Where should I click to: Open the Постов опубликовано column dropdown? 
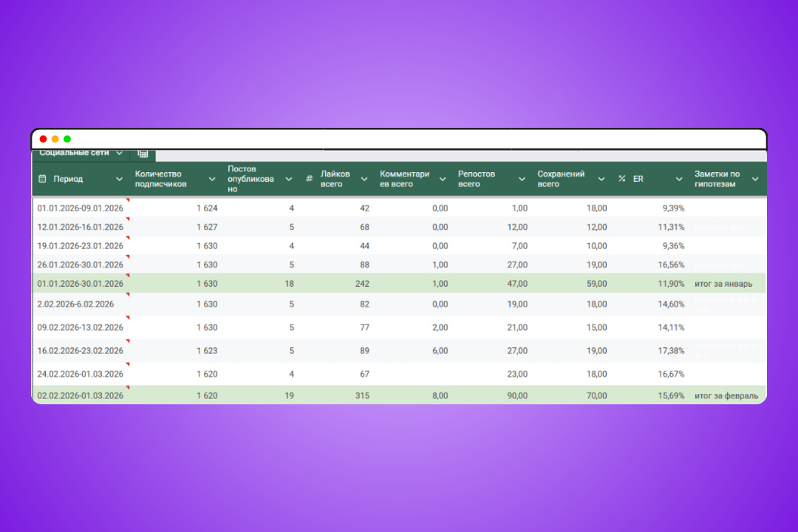click(x=289, y=180)
